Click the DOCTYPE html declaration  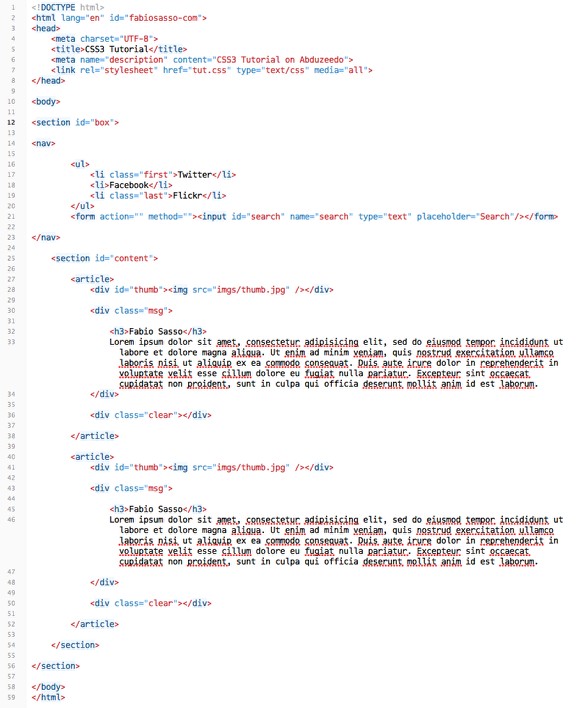(x=68, y=8)
